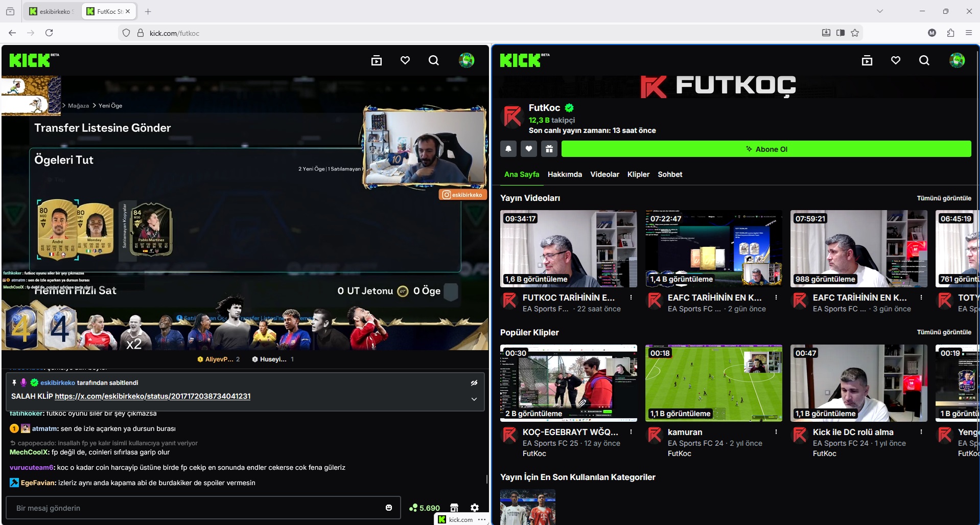Open the 07:59:21 stream video thumbnail
The image size is (980, 525).
(x=859, y=248)
